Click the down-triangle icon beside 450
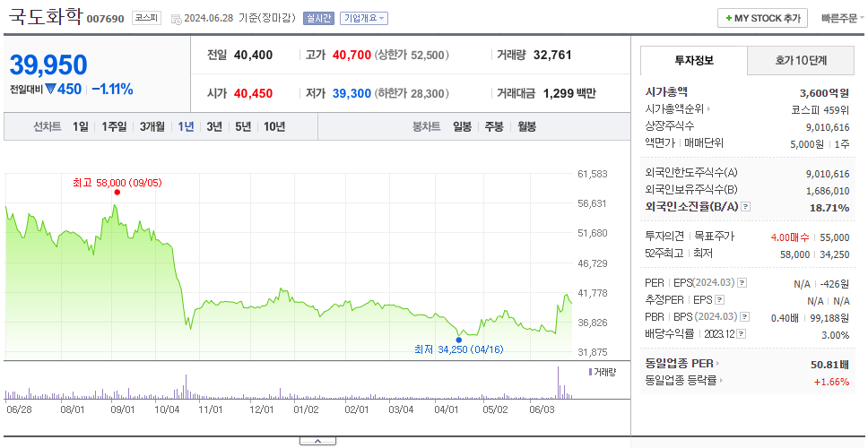The width and height of the screenshot is (868, 448). [50, 89]
